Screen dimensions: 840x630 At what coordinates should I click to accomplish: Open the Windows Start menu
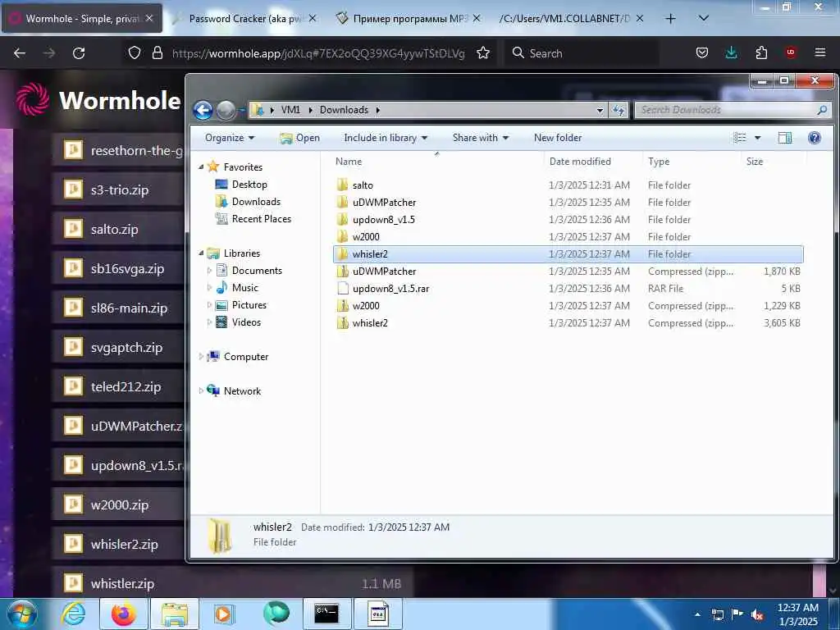point(22,614)
